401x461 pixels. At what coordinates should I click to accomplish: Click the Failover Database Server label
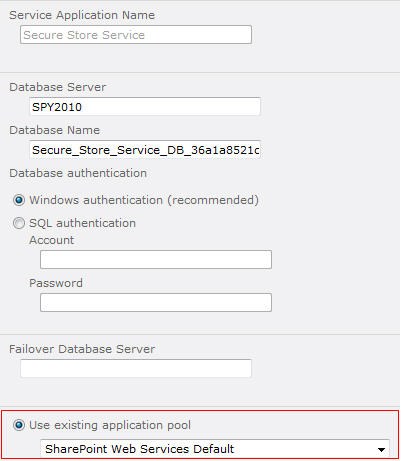(x=82, y=349)
